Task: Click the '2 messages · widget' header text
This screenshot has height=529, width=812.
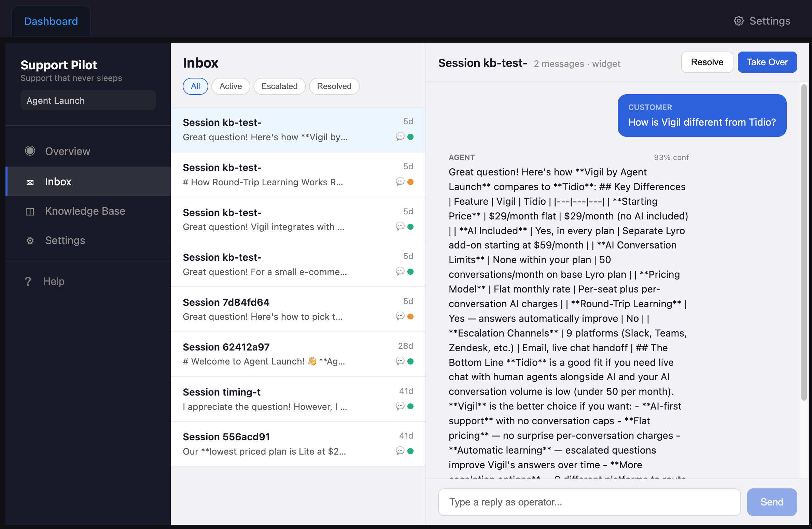Action: point(577,64)
